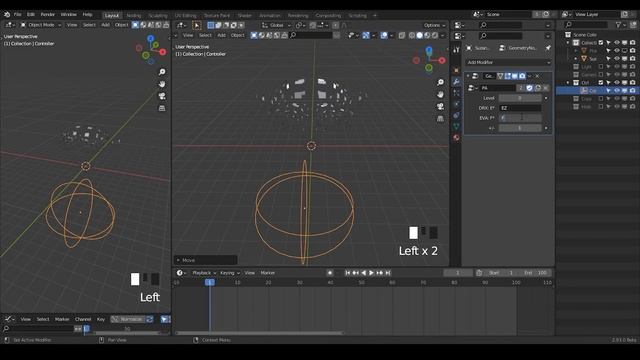The height and width of the screenshot is (360, 640).
Task: Click the End frame field
Action: 536,273
